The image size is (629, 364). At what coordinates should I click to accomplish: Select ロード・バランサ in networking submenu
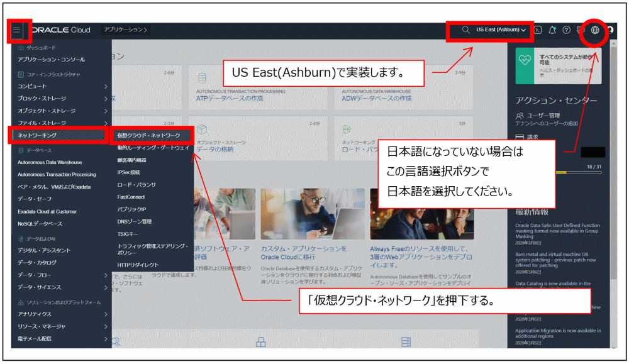coord(136,185)
